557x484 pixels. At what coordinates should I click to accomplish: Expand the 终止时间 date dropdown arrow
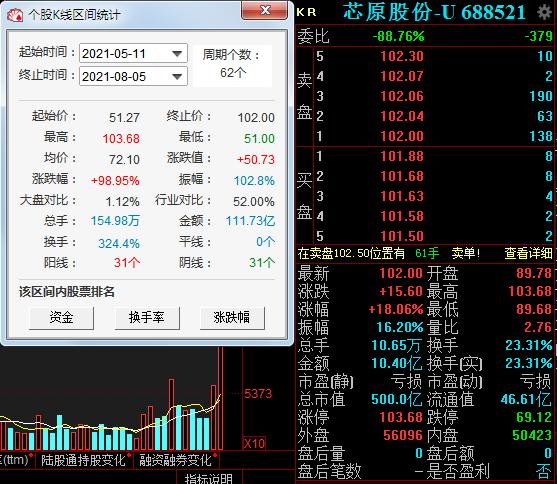coord(177,76)
